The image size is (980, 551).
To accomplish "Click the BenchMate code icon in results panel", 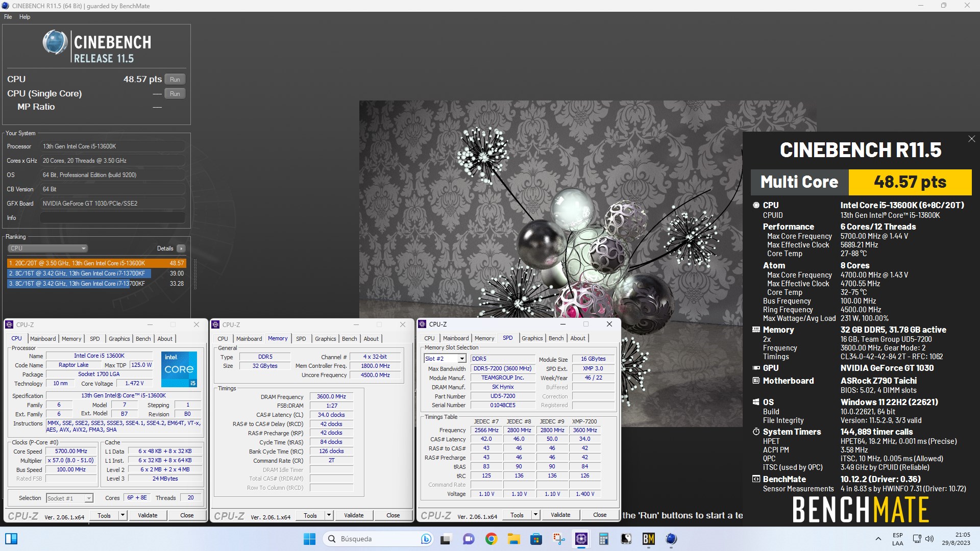I will click(x=756, y=479).
